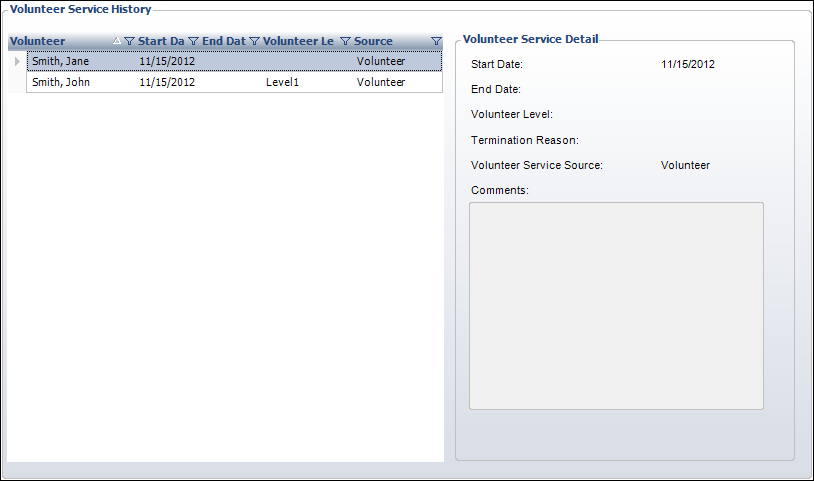Sort by the End Date column header
This screenshot has width=814, height=481.
[x=224, y=41]
